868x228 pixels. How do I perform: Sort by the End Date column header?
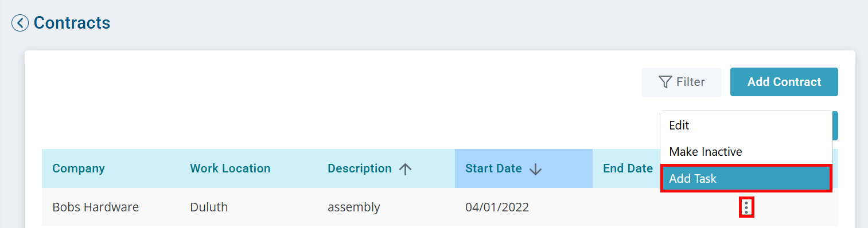(x=628, y=168)
